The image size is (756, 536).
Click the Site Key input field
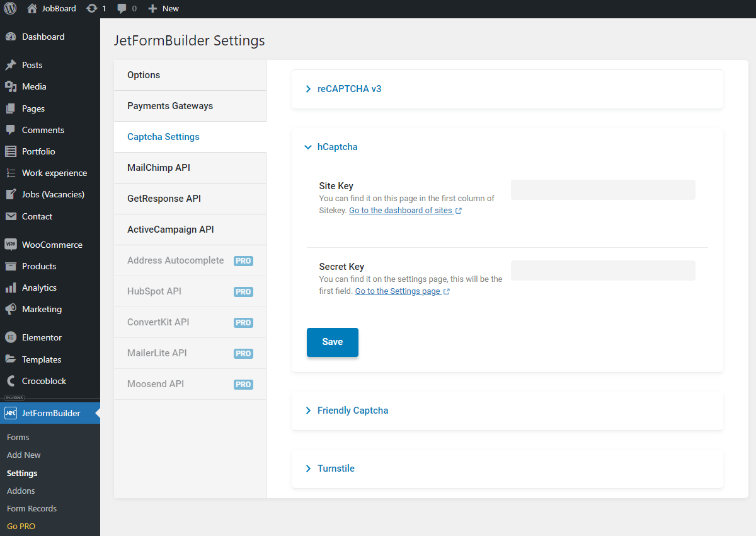point(602,190)
